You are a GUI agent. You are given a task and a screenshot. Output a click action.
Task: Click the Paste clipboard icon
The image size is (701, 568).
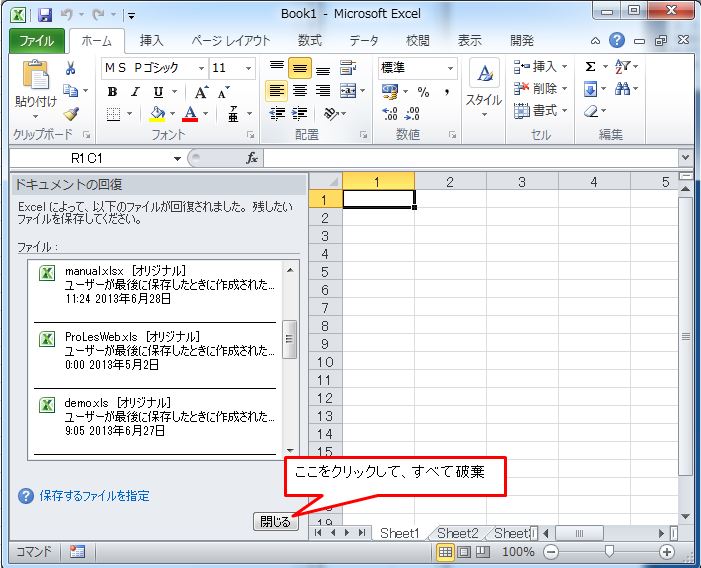click(35, 75)
